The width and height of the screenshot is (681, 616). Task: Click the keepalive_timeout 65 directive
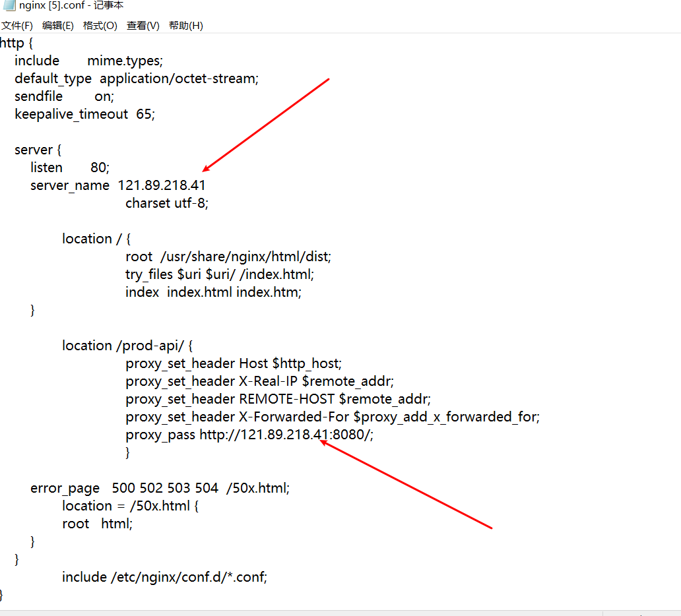84,113
